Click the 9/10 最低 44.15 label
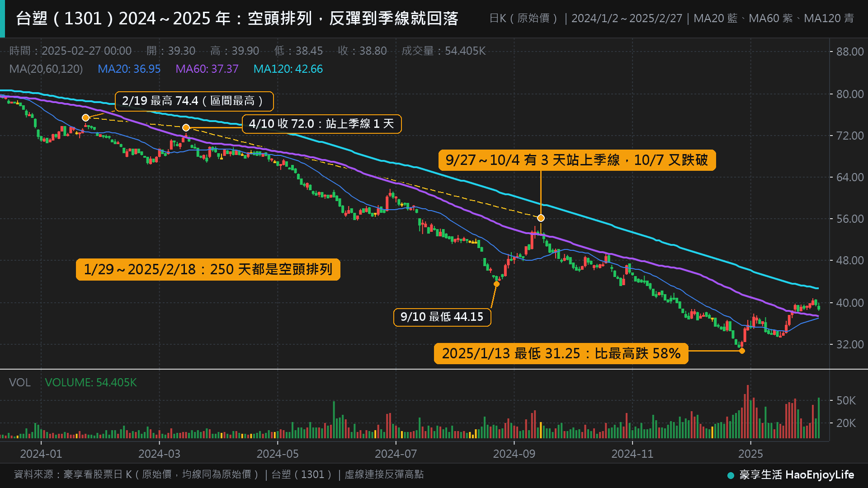 442,317
